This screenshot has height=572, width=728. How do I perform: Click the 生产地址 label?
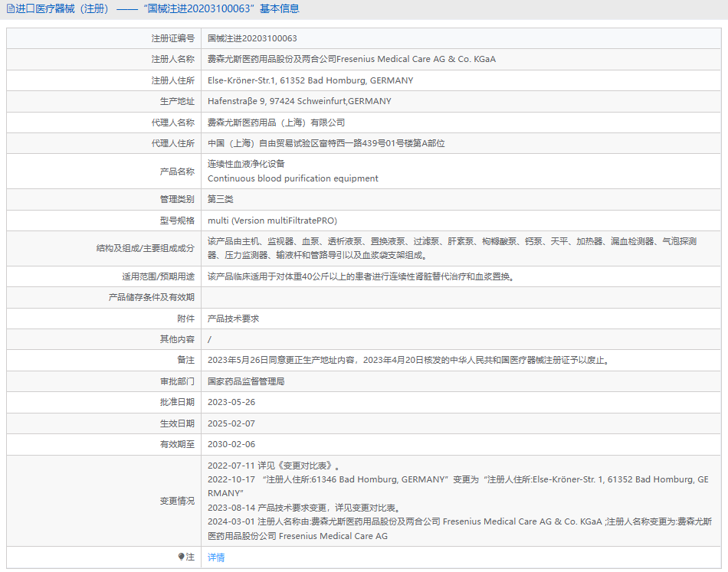[x=177, y=101]
